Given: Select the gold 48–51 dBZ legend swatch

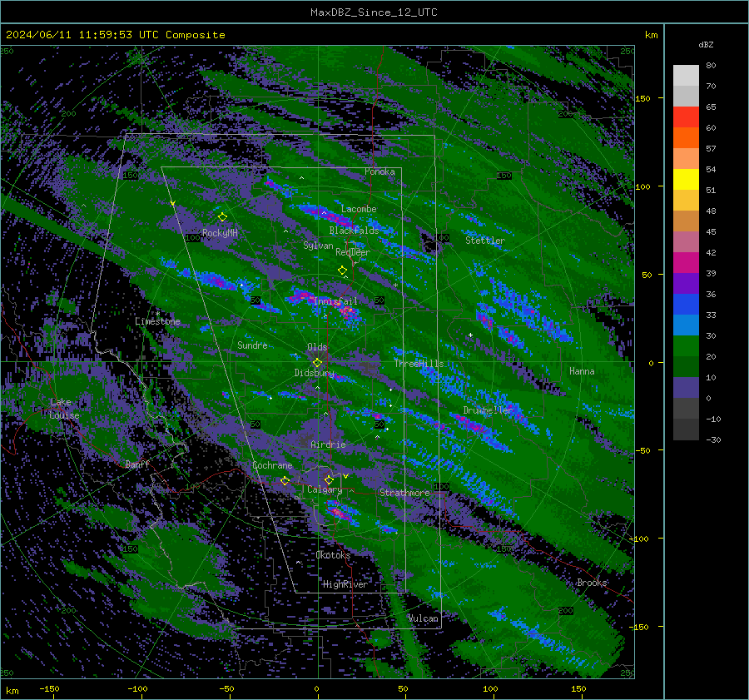Looking at the screenshot, I should (686, 201).
